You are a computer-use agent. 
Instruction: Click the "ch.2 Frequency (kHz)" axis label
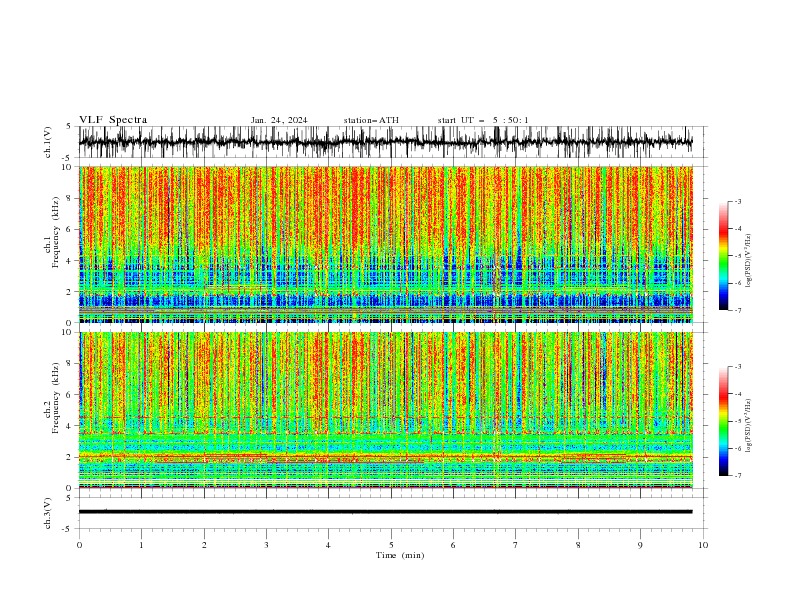(x=52, y=398)
